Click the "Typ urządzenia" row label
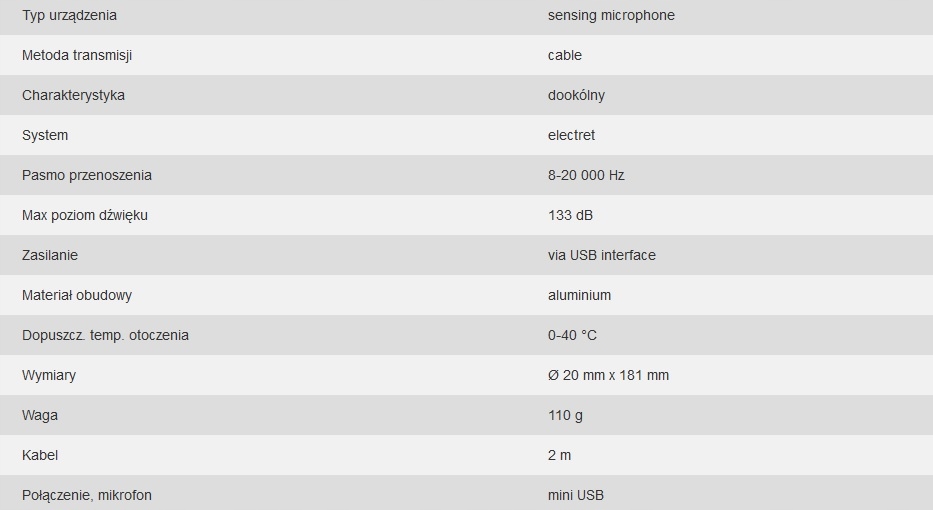Screen dimensions: 933x510 (69, 15)
